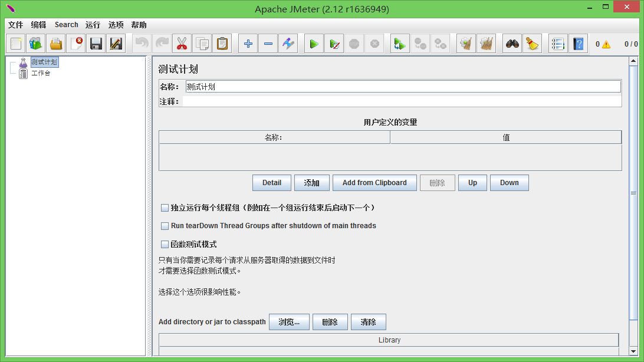Click the Up button
644x362 pixels.
tap(473, 183)
